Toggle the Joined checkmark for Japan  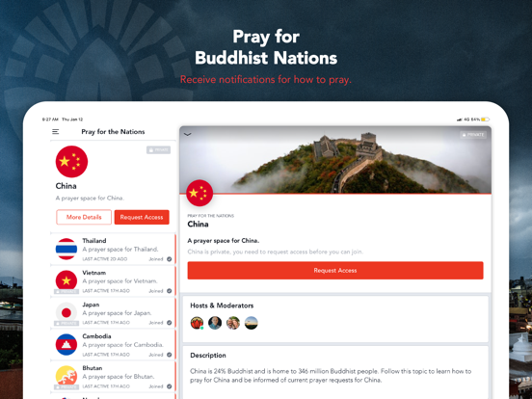click(x=169, y=323)
